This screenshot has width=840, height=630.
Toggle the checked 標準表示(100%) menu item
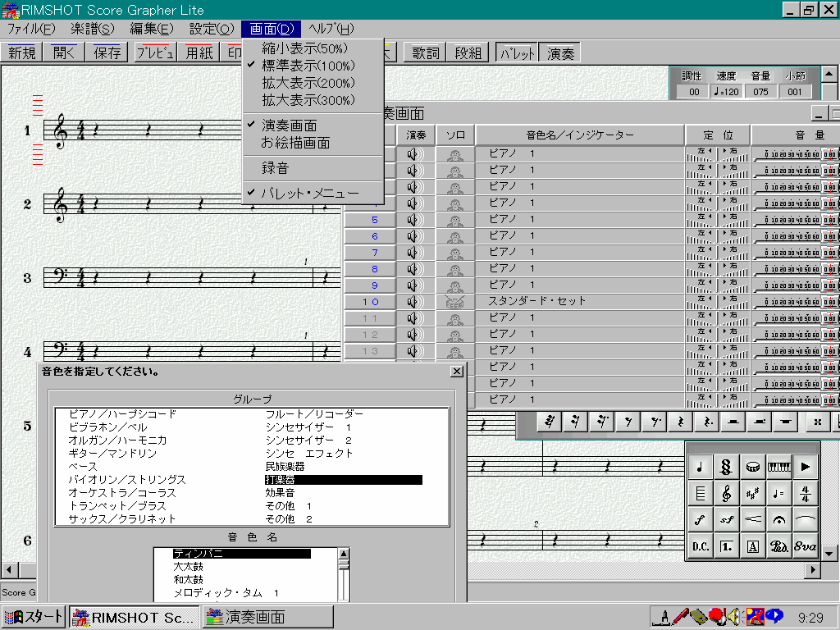point(313,66)
